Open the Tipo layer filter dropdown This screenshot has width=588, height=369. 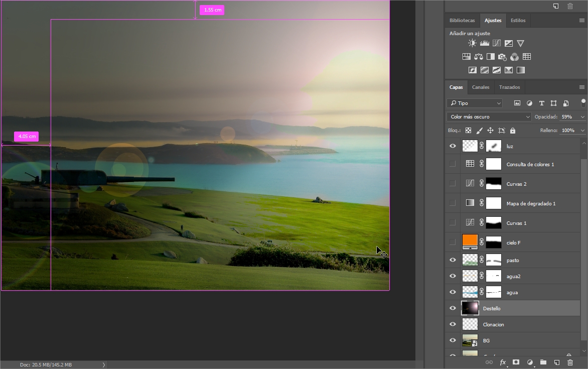point(475,103)
